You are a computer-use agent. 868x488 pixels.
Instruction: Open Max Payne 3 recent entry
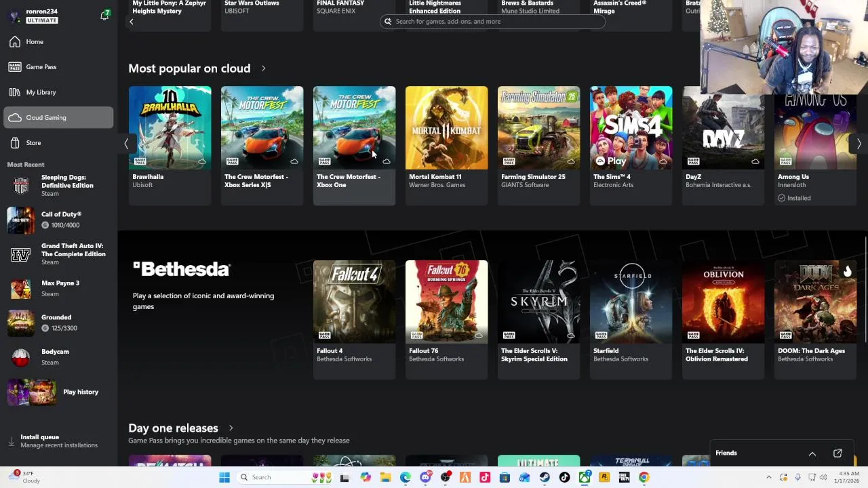(x=60, y=288)
